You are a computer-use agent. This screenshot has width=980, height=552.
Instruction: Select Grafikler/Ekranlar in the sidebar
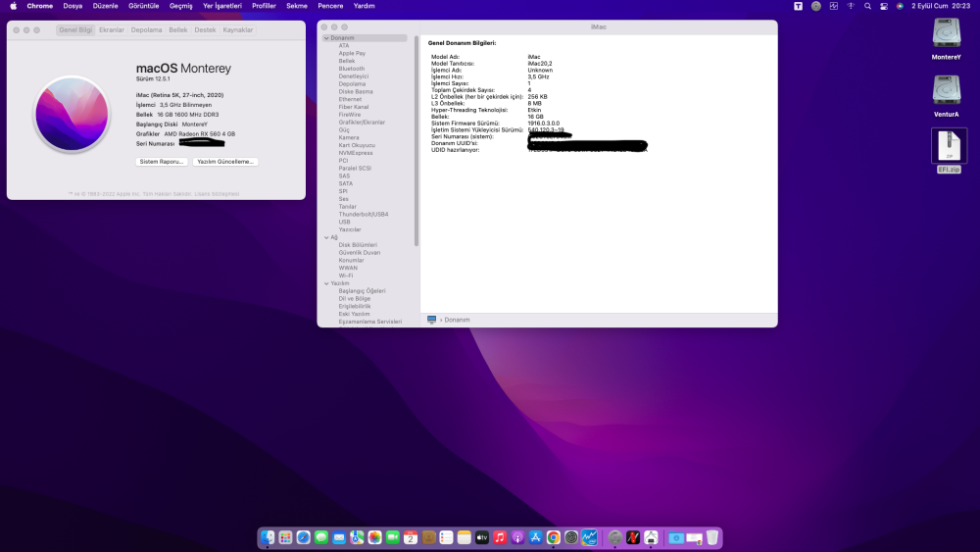tap(362, 123)
